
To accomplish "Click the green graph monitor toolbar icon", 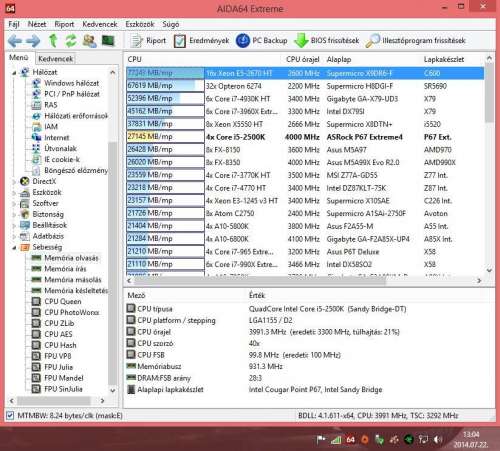I will click(108, 41).
